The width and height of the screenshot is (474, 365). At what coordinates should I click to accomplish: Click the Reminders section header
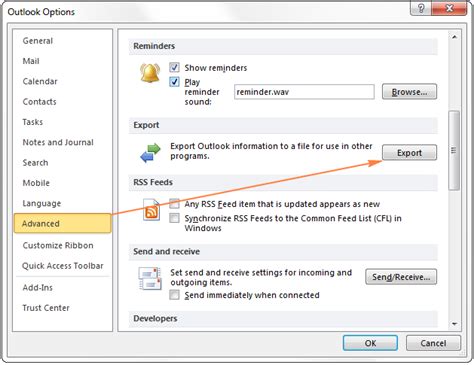(x=283, y=46)
